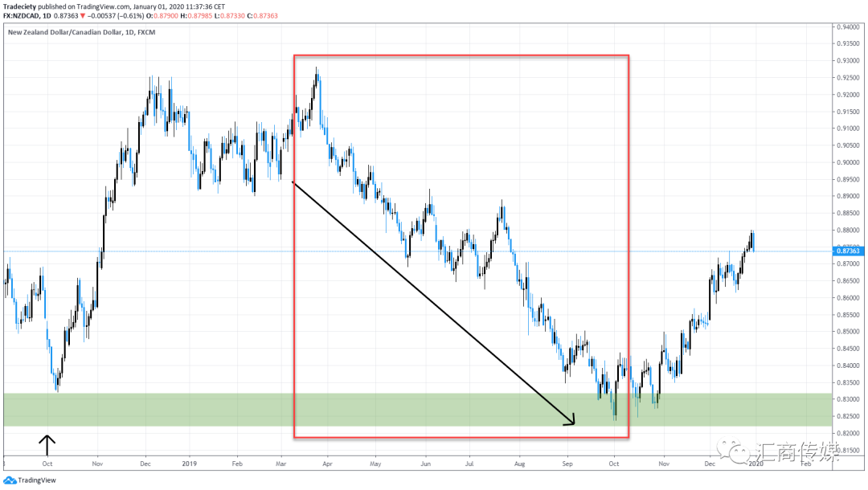Click the 0.87363 current price label
The width and height of the screenshot is (868, 490).
tap(848, 251)
